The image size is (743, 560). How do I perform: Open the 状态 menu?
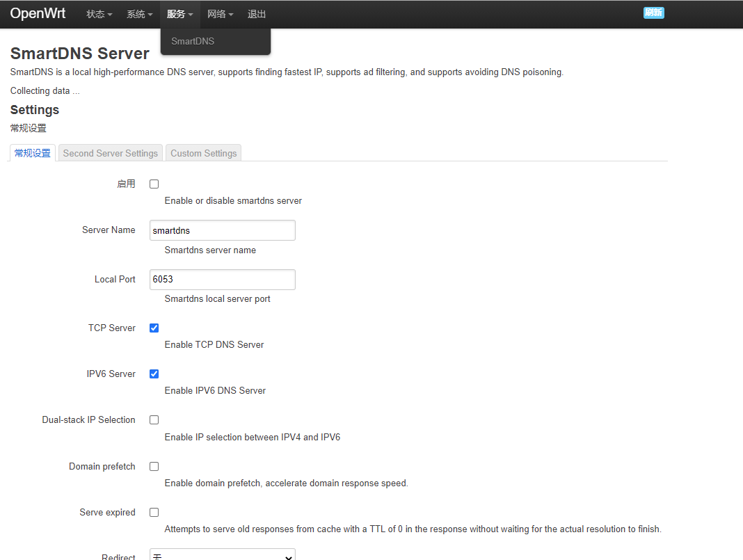tap(99, 14)
